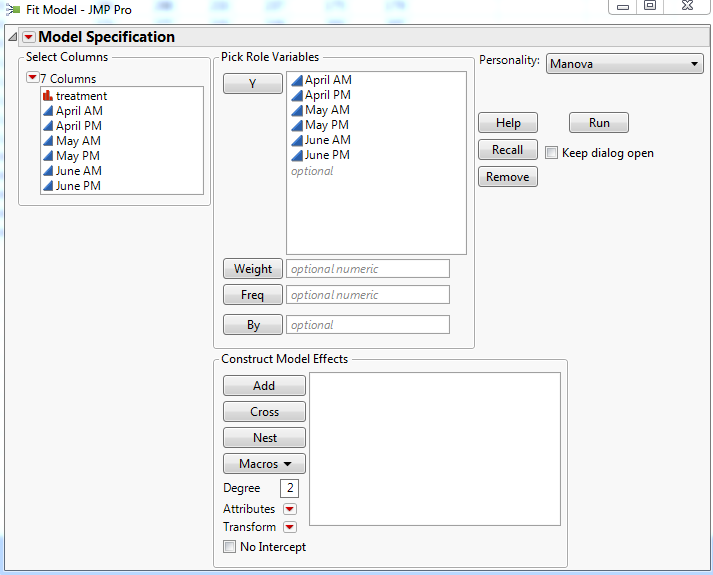Run the model with the Run button
The image size is (713, 575).
pos(599,123)
